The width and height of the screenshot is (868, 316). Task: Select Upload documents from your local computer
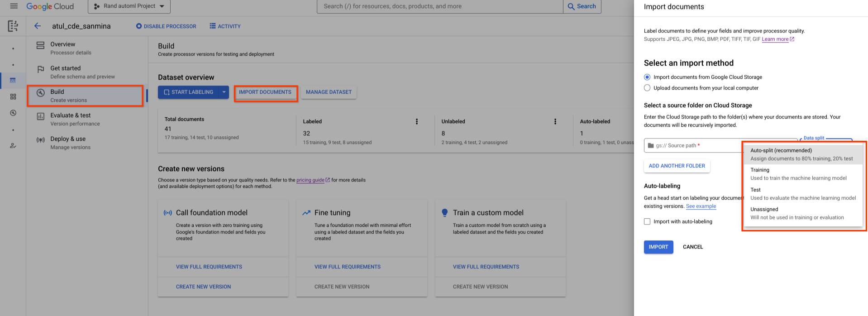point(647,88)
